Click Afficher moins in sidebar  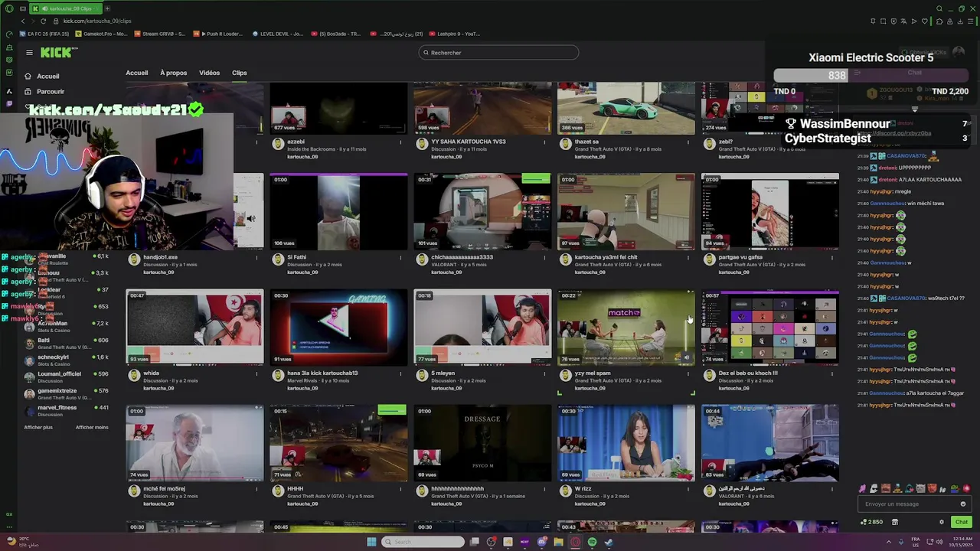(92, 427)
